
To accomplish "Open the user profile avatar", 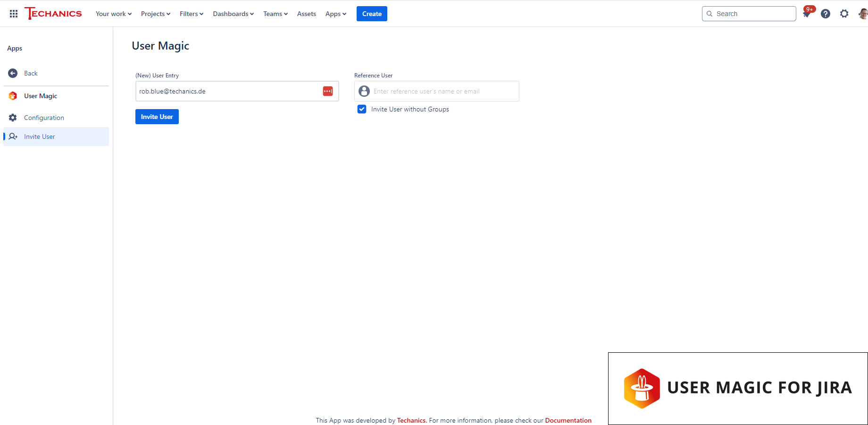I will tap(863, 14).
